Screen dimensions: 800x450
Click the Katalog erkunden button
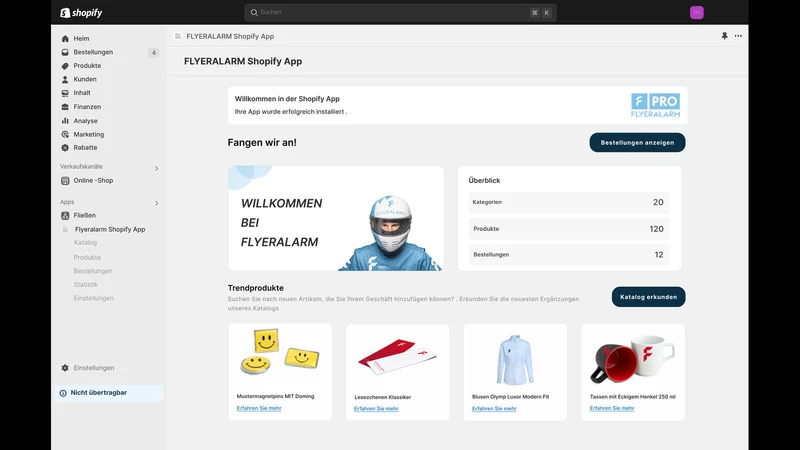648,296
